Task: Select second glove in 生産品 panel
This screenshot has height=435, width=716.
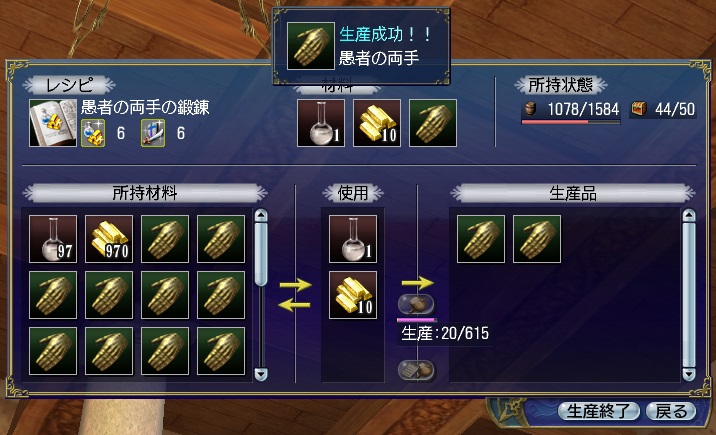Action: click(537, 239)
